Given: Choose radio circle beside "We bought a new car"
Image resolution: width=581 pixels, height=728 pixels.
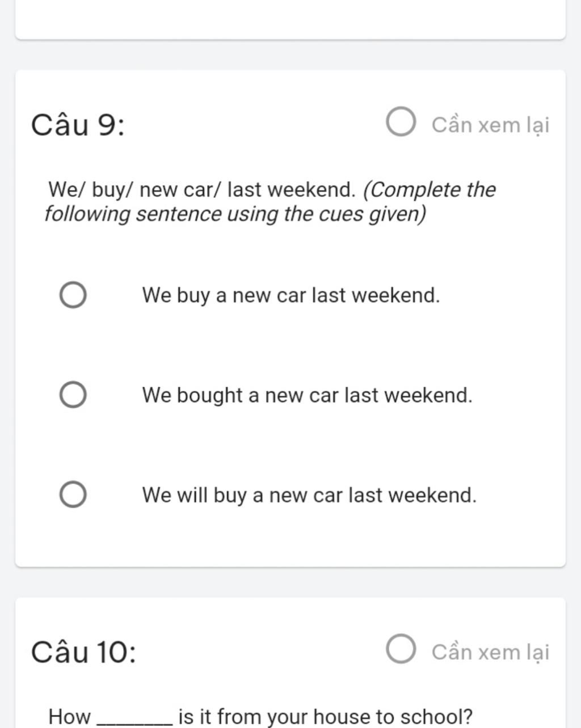Looking at the screenshot, I should [x=73, y=395].
